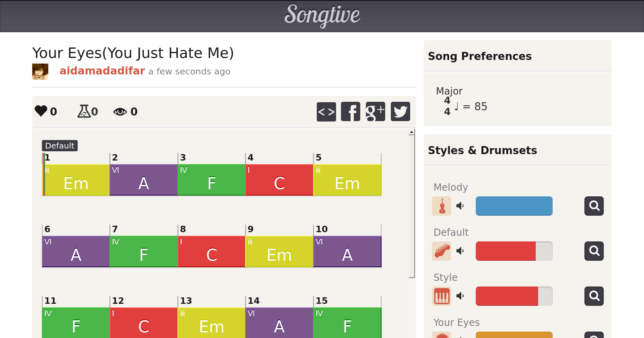Viewport: 644px width, 338px height.
Task: Share the song on Twitter
Action: (x=400, y=111)
